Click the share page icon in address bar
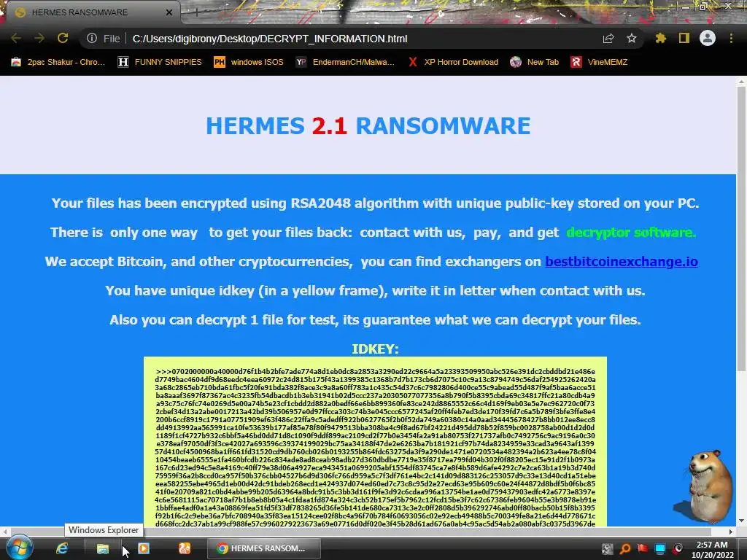This screenshot has height=560, width=747. click(608, 39)
